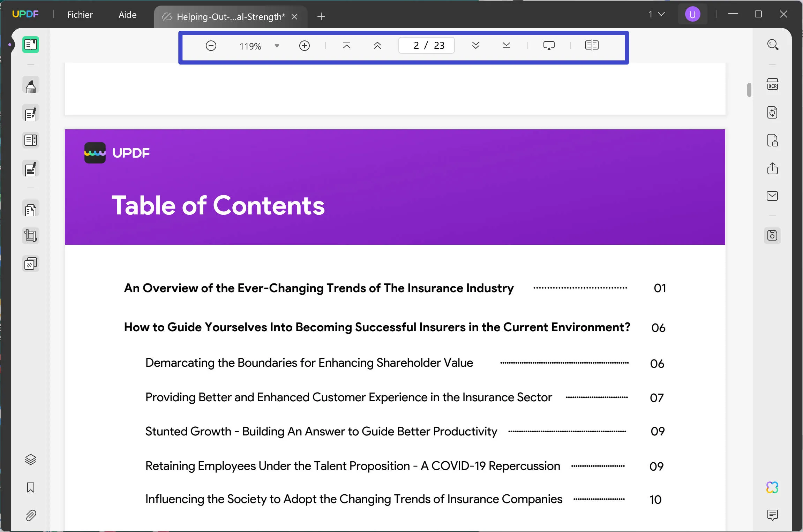The height and width of the screenshot is (532, 803).
Task: Toggle the Attachments panel
Action: (31, 515)
